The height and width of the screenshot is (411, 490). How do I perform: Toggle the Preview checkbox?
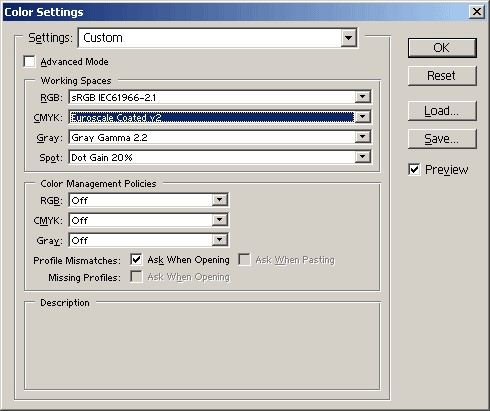tap(414, 170)
